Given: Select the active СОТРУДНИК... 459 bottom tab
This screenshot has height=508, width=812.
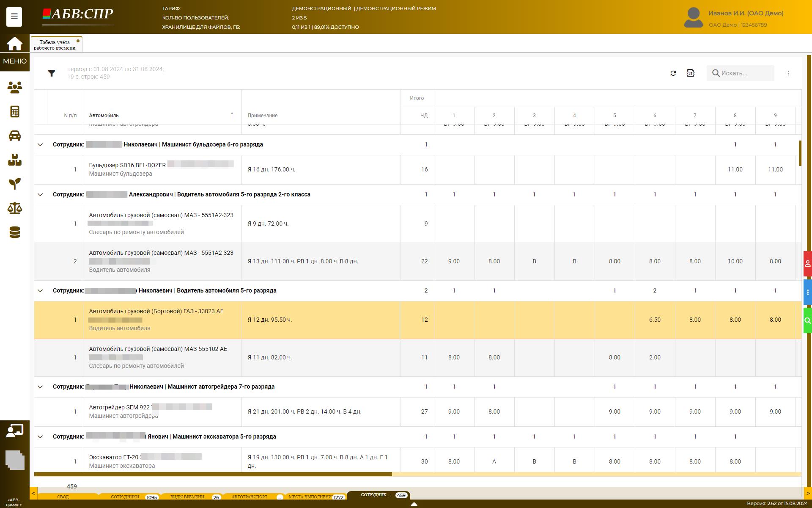Looking at the screenshot, I should point(379,495).
